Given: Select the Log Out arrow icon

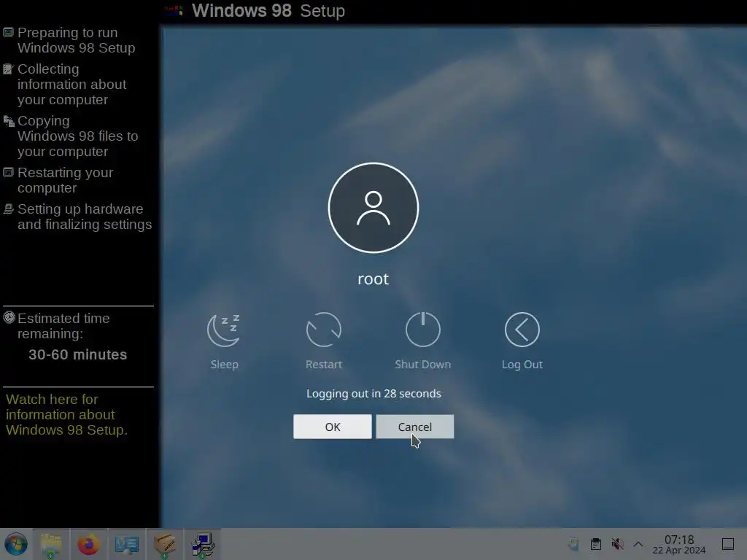Looking at the screenshot, I should (x=522, y=330).
